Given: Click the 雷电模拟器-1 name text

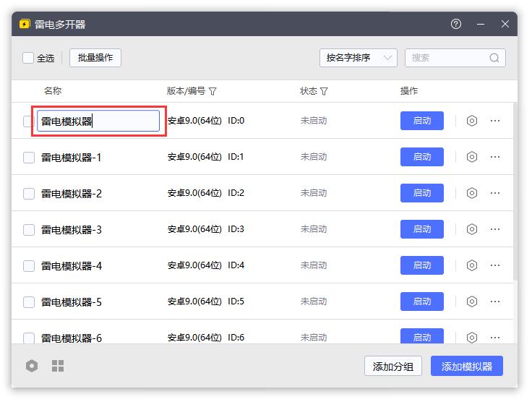Looking at the screenshot, I should pyautogui.click(x=72, y=158).
